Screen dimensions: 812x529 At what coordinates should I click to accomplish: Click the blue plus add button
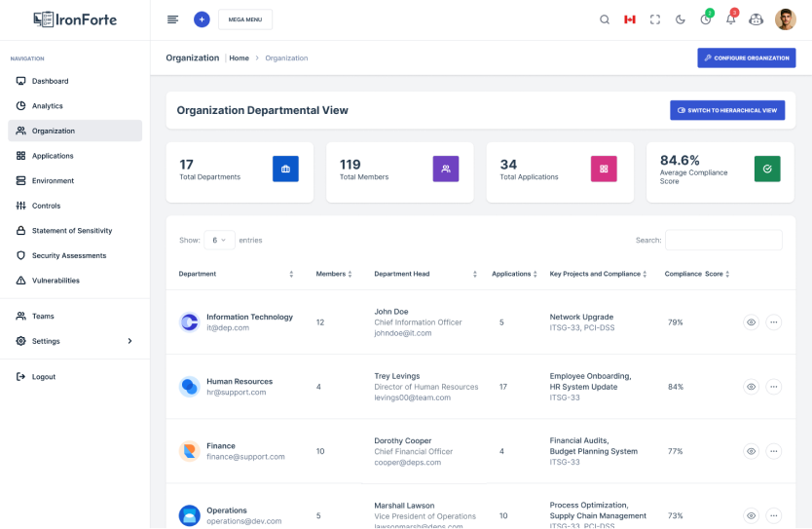(202, 19)
